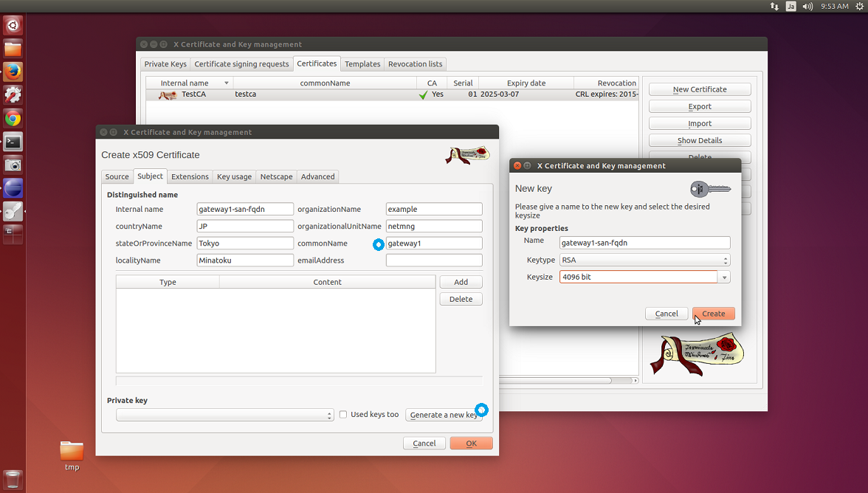The image size is (868, 493).
Task: Click the Ubuntu Dash home icon
Action: pyautogui.click(x=13, y=27)
